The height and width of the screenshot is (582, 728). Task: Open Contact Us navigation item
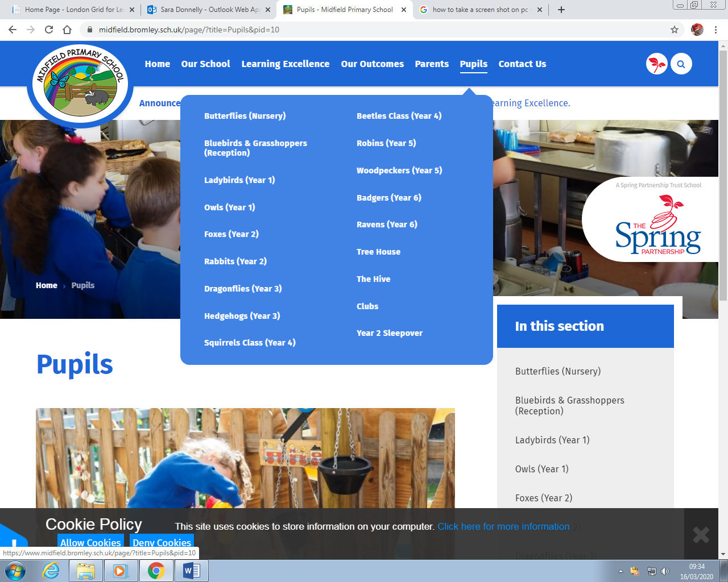pyautogui.click(x=522, y=64)
